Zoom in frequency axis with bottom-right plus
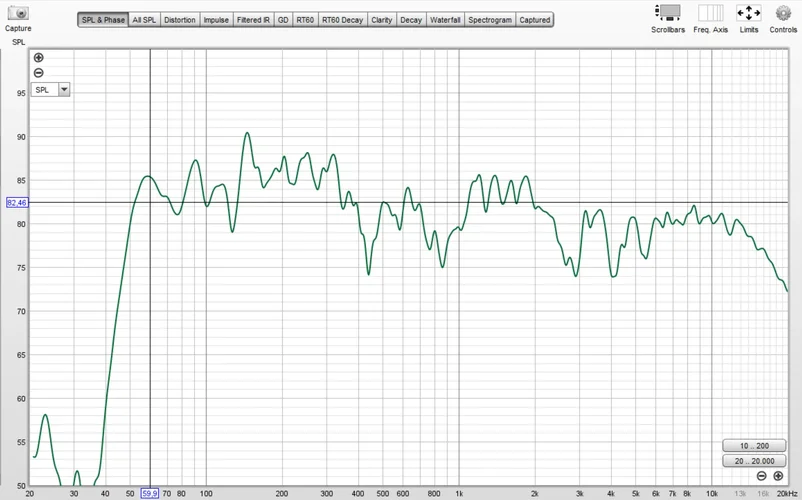Screen dimensions: 802x500 (778, 477)
